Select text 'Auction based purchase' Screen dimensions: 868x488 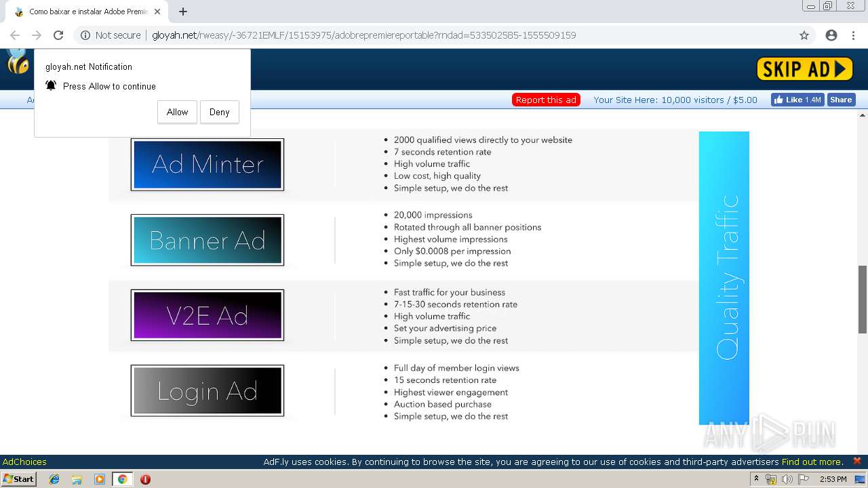click(443, 404)
